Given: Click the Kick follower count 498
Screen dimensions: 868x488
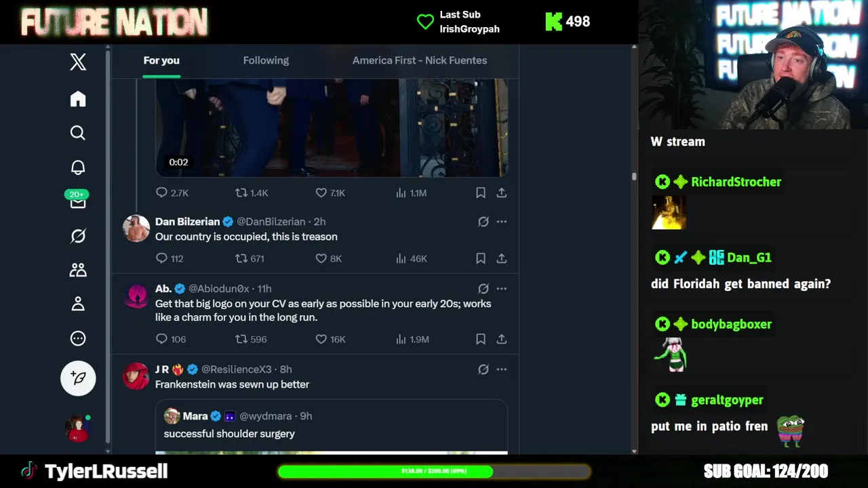Looking at the screenshot, I should 568,22.
